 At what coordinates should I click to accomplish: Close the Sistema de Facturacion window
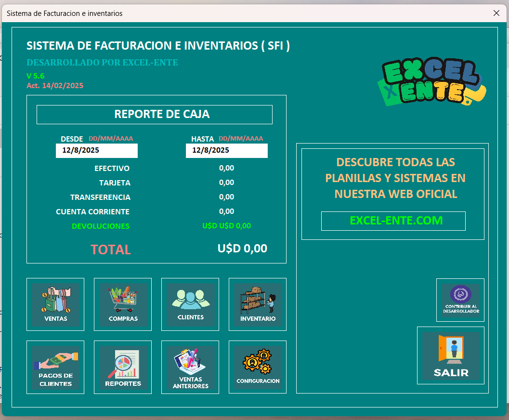pyautogui.click(x=496, y=13)
